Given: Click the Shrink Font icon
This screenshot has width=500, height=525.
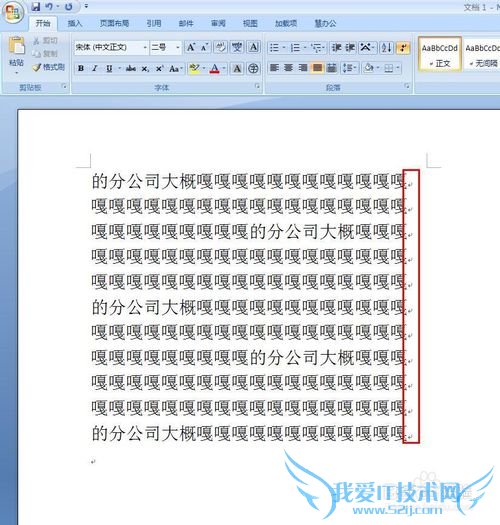Looking at the screenshot, I should click(204, 48).
